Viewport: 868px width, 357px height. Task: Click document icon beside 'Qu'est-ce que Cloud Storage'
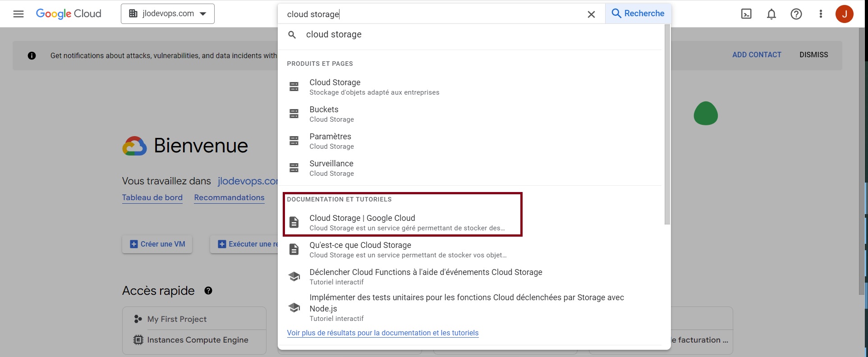tap(294, 249)
